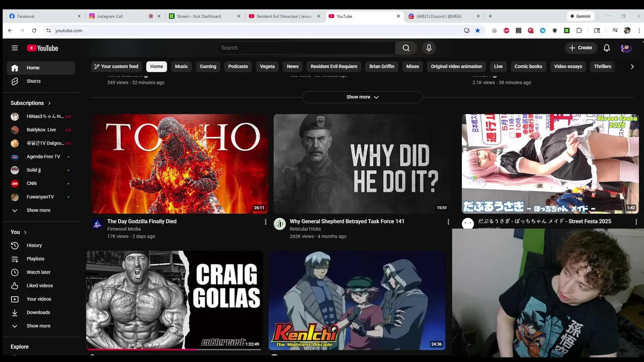Select the Resident Evil Requiem chip
This screenshot has width=644, height=362.
[x=334, y=66]
